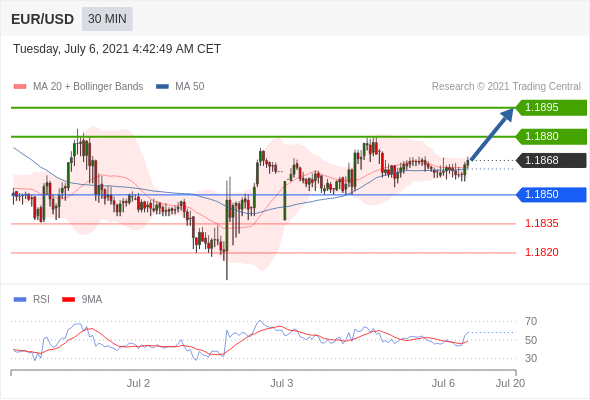Toggle the MA 50 legend entry
This screenshot has width=590, height=400.
coord(180,87)
